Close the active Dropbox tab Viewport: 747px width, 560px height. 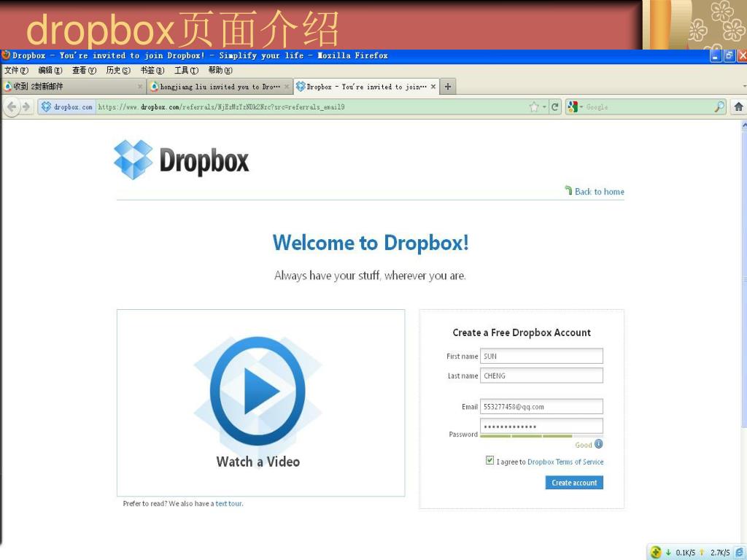pos(433,87)
